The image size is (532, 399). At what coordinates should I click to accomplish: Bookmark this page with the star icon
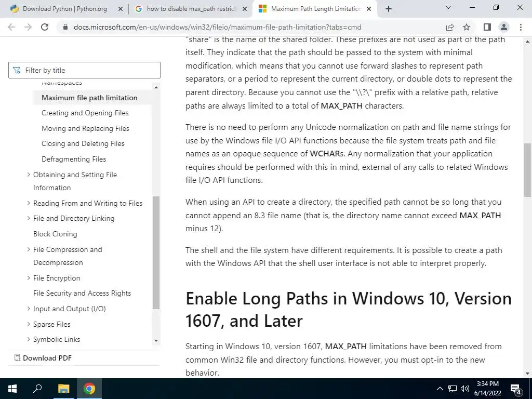tap(467, 27)
